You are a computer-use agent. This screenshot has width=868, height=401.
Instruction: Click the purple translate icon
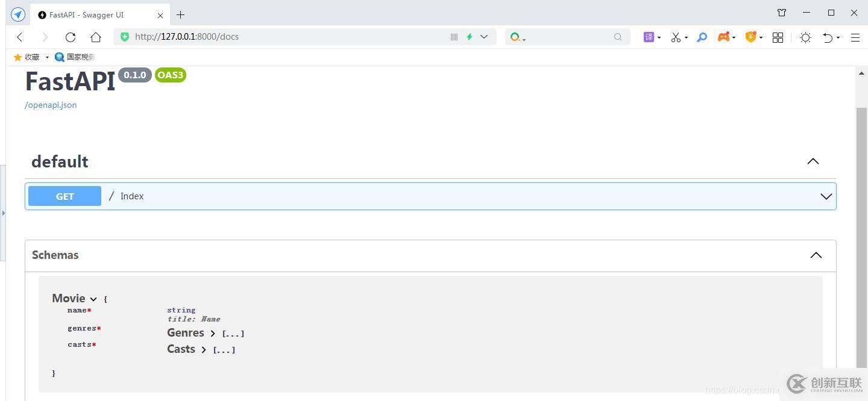click(x=649, y=37)
